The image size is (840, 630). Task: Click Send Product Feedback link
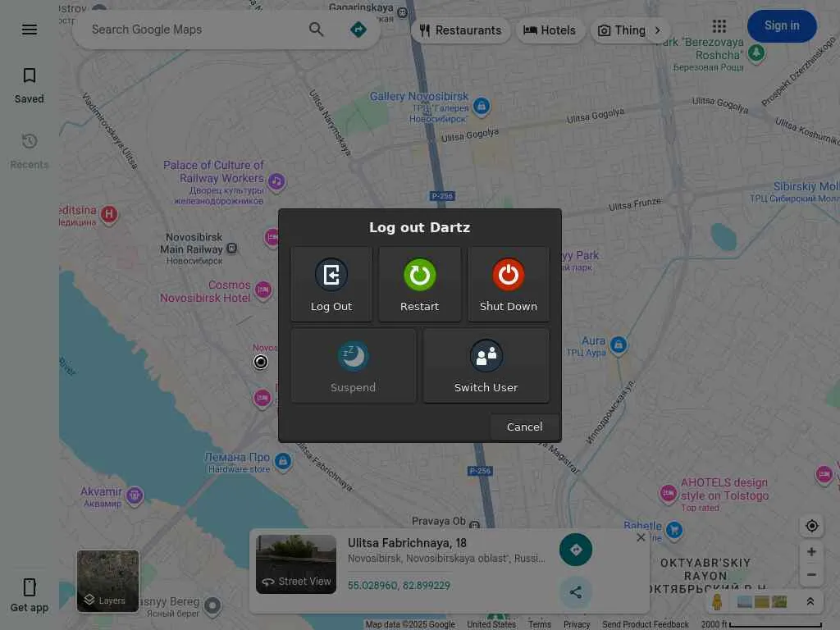(645, 624)
